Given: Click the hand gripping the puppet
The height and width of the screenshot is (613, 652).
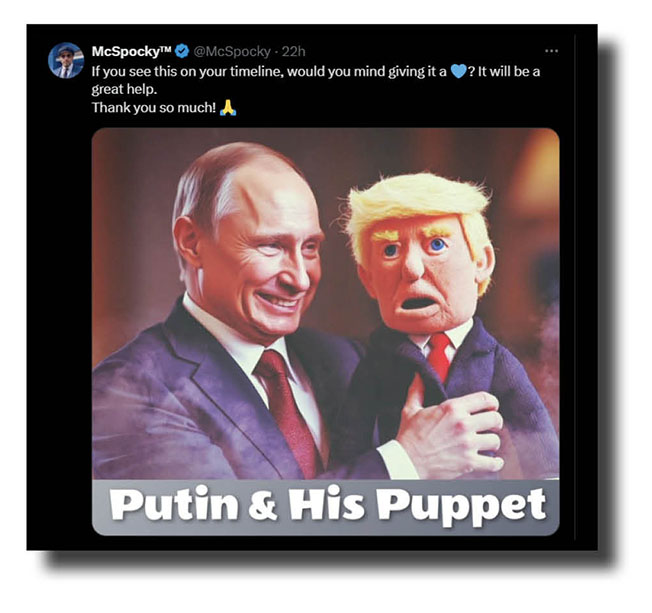Looking at the screenshot, I should click(451, 435).
